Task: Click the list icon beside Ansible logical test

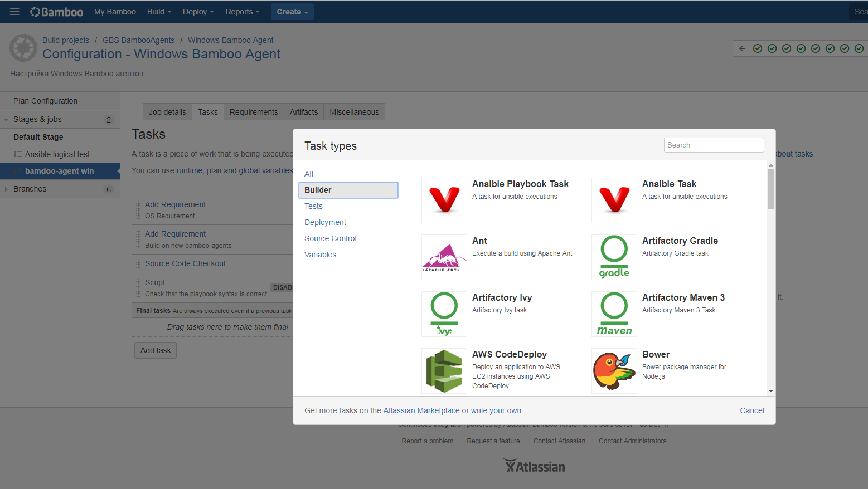Action: (18, 154)
